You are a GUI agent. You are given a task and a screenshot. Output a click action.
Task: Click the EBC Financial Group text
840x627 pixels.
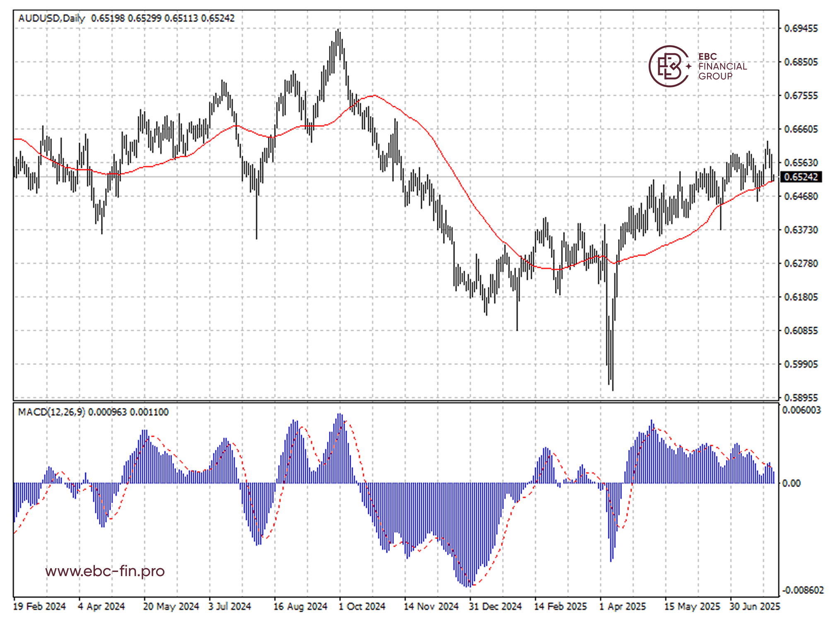coord(722,66)
